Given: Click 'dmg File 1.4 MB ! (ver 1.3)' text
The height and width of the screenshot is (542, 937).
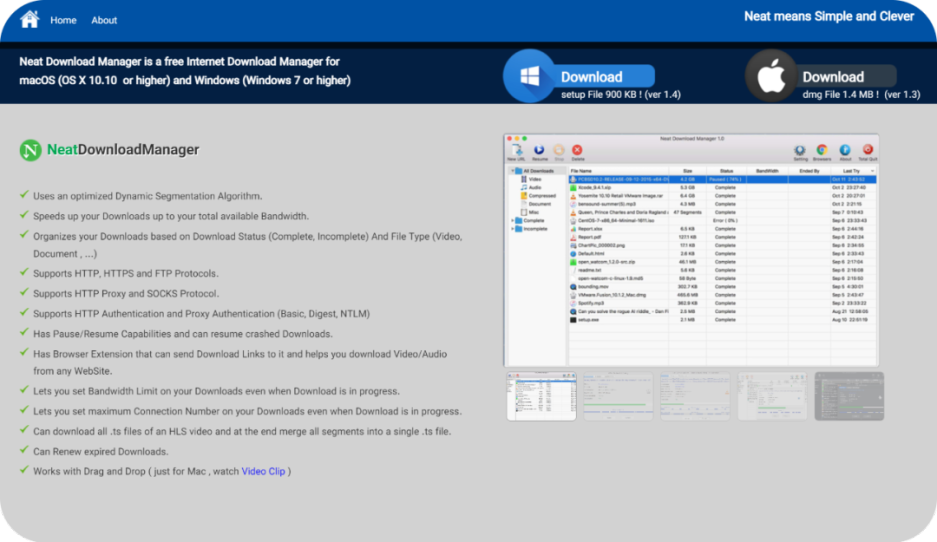Looking at the screenshot, I should pyautogui.click(x=861, y=94).
